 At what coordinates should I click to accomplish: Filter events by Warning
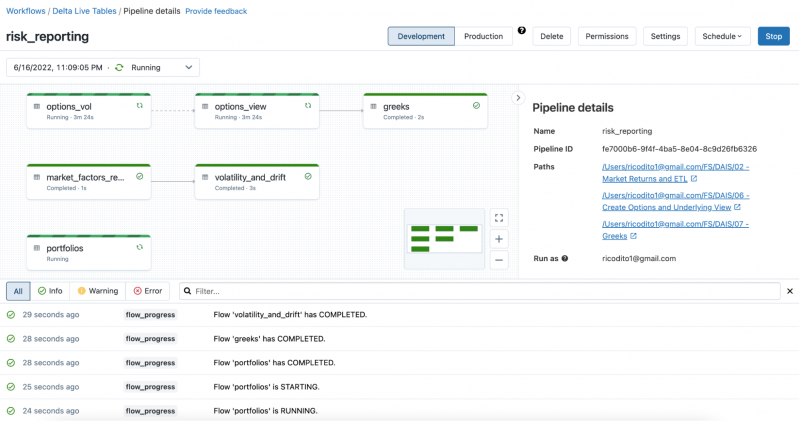97,291
